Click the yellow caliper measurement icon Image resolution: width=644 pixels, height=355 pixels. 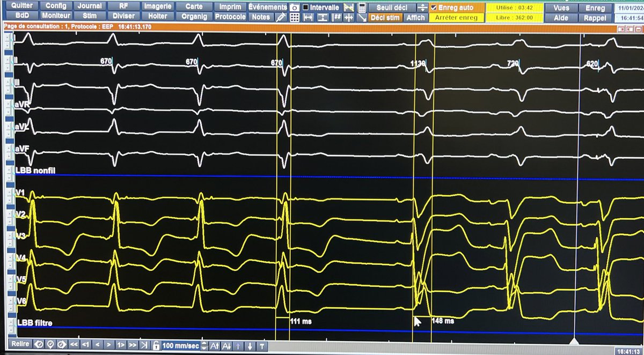click(x=349, y=8)
